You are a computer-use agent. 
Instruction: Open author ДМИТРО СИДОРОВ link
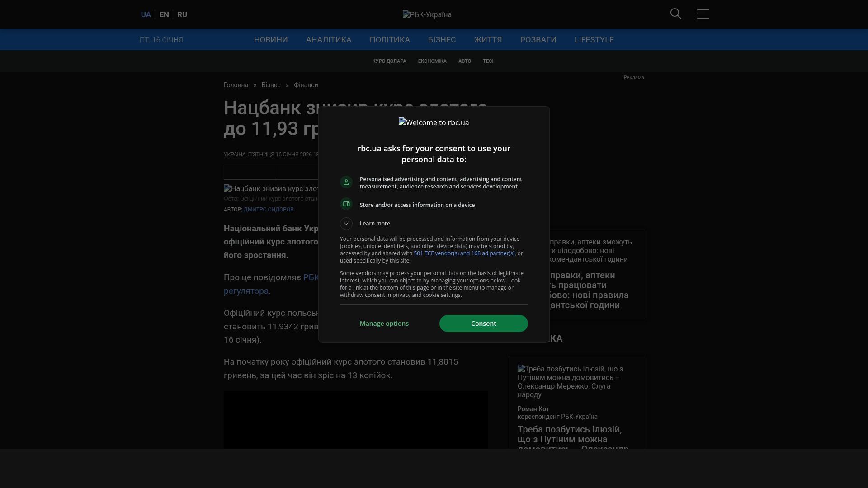(x=269, y=210)
